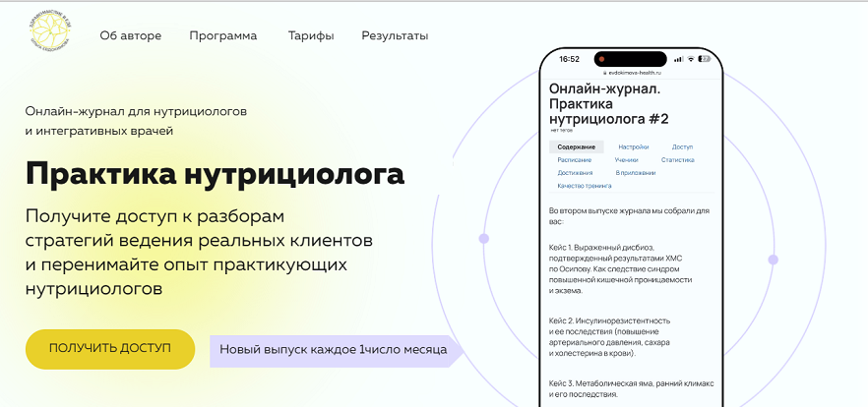The height and width of the screenshot is (407, 868).
Task: Open the Расписание tab
Action: click(x=575, y=159)
